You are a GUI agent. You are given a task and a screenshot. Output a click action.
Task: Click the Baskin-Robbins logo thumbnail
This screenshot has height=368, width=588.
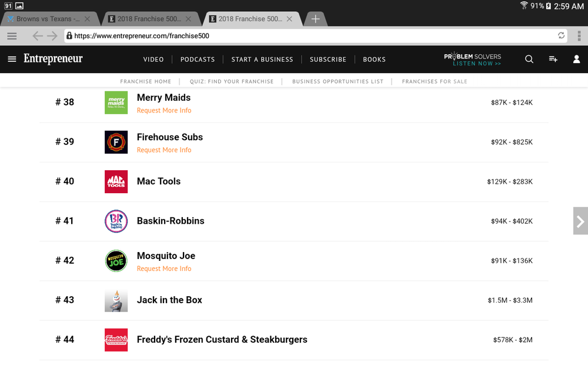pos(116,221)
